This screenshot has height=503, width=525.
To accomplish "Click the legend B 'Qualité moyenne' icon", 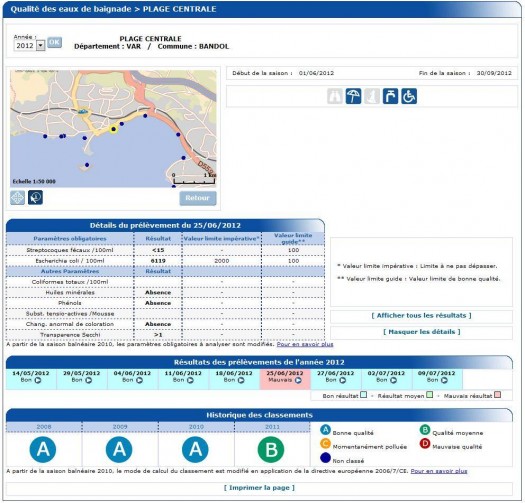I will coord(425,430).
